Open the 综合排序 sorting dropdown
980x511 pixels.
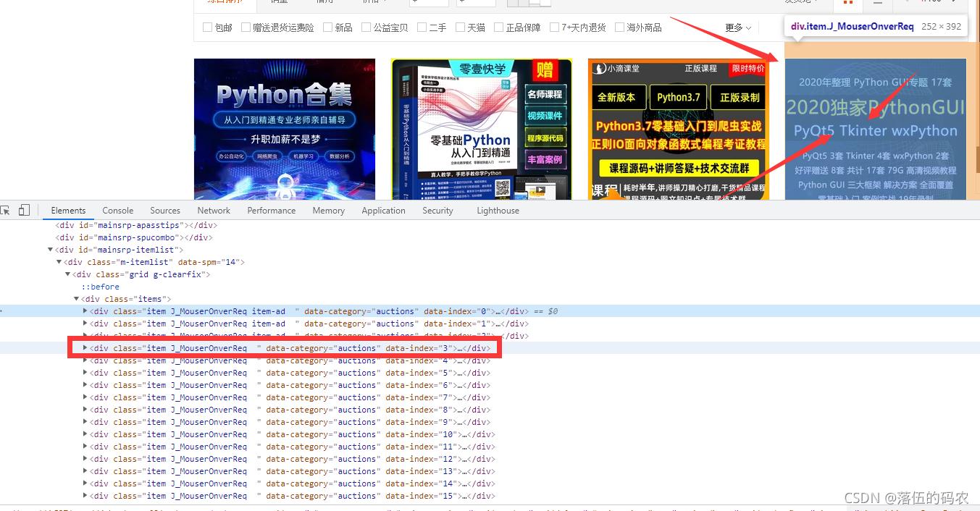225,2
